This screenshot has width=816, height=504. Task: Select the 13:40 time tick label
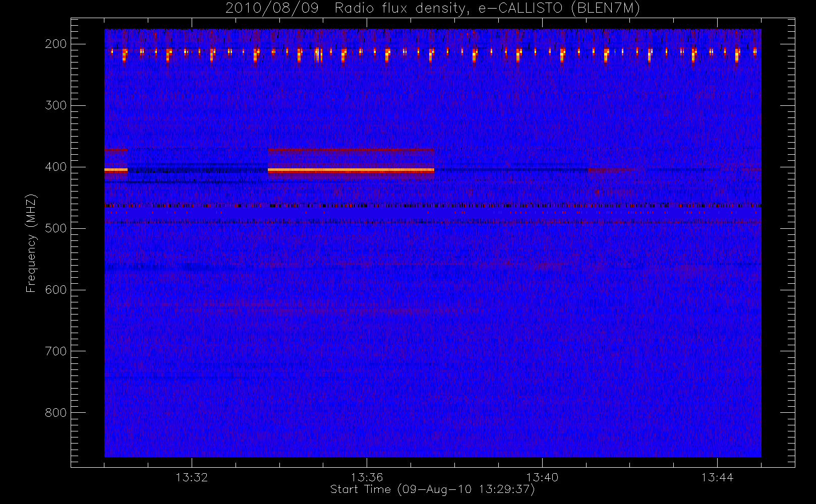(542, 477)
